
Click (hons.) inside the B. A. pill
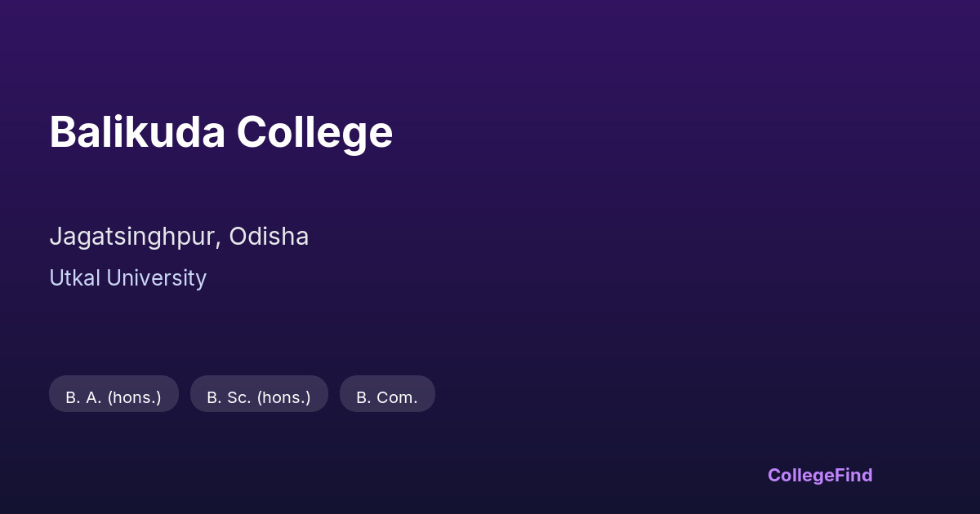point(134,397)
